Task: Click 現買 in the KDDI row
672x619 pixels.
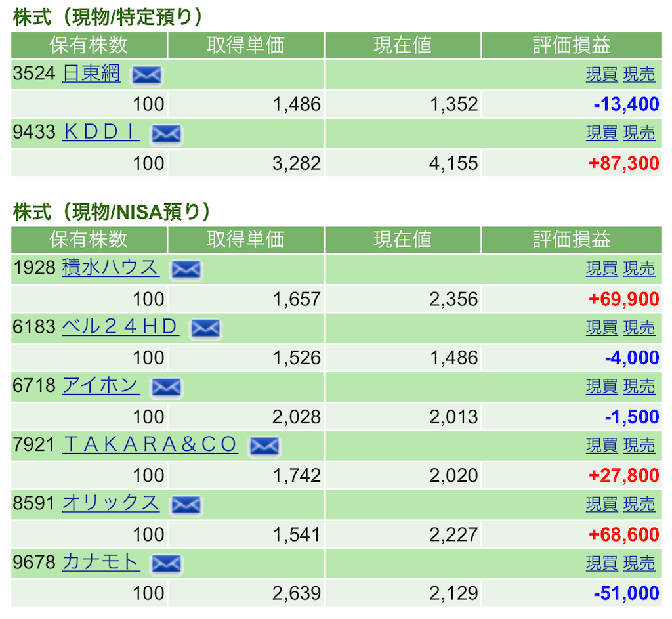Action: 602,133
